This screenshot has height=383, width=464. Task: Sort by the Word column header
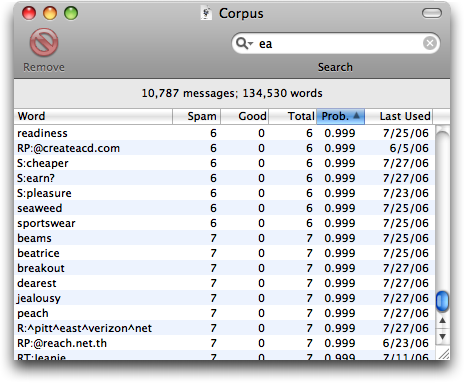[x=93, y=116]
